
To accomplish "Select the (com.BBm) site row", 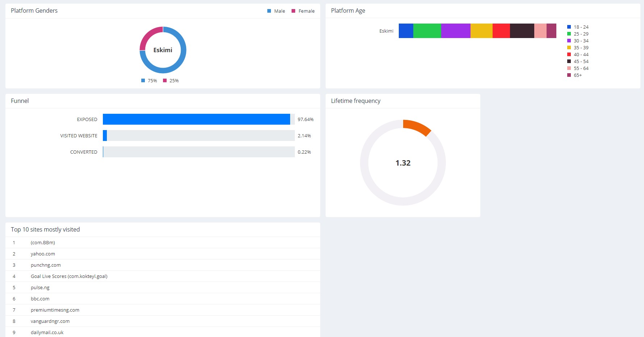I will 163,242.
